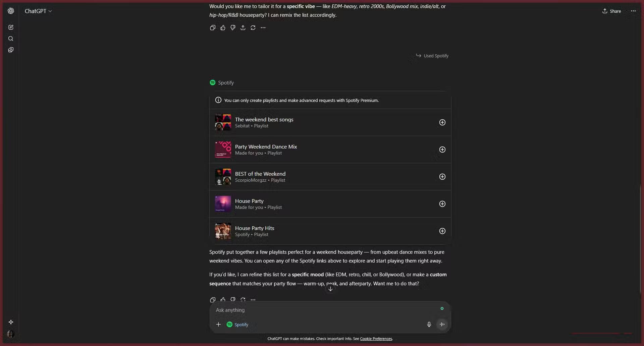Click the Share button top right
This screenshot has height=346, width=644.
611,11
